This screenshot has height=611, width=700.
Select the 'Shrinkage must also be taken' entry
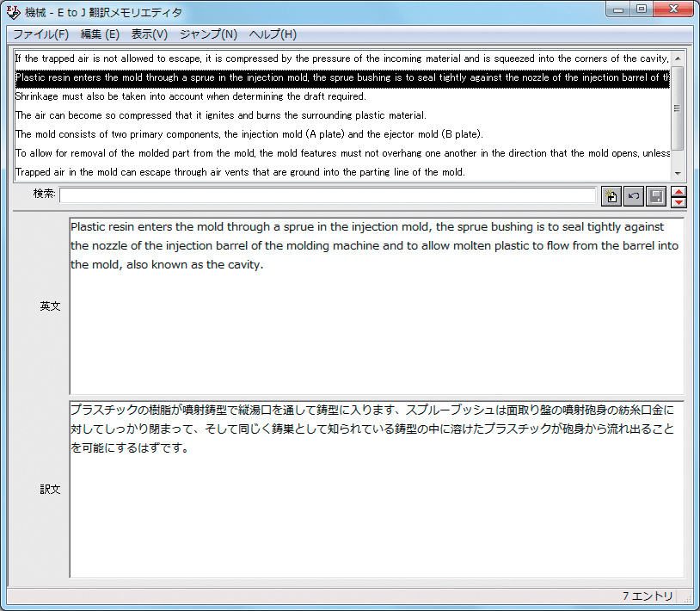191,96
